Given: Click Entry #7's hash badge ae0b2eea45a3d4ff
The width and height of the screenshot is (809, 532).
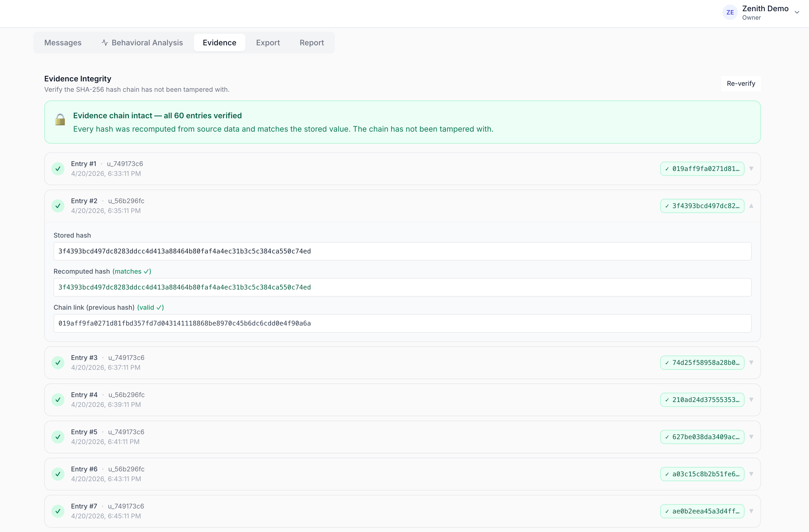Looking at the screenshot, I should click(702, 511).
